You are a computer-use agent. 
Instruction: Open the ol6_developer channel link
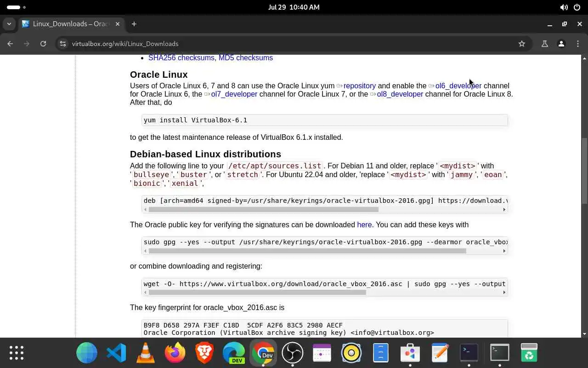(x=455, y=86)
